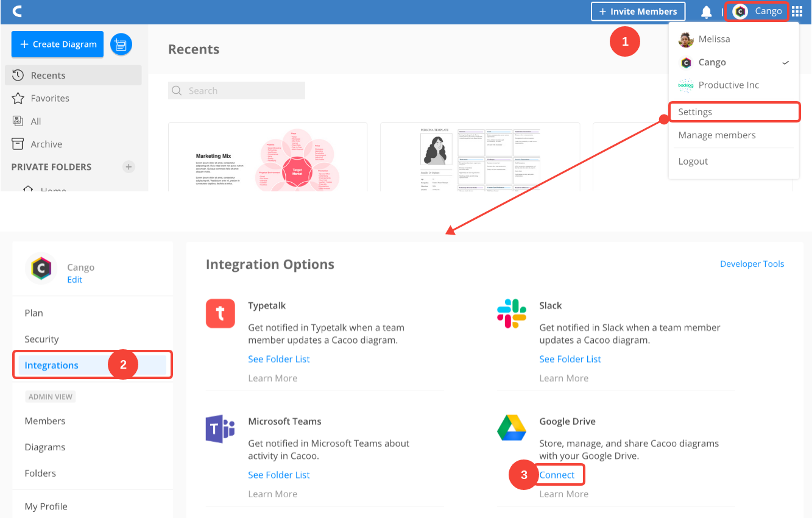Click Melissa's avatar in the account menu
Image resolution: width=812 pixels, height=518 pixels.
[x=686, y=39]
